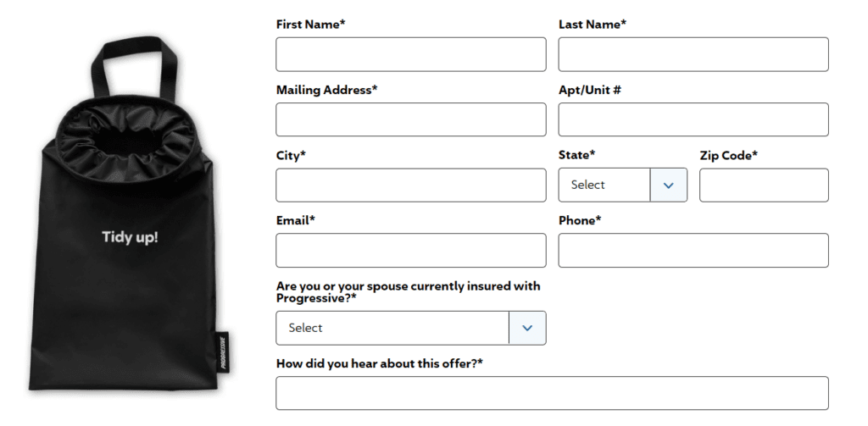Screen dimensions: 868x426
Task: Select the Mailing Address field
Action: (x=411, y=119)
